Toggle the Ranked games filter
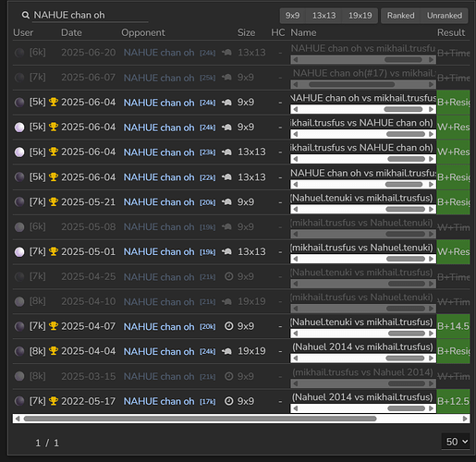 400,16
